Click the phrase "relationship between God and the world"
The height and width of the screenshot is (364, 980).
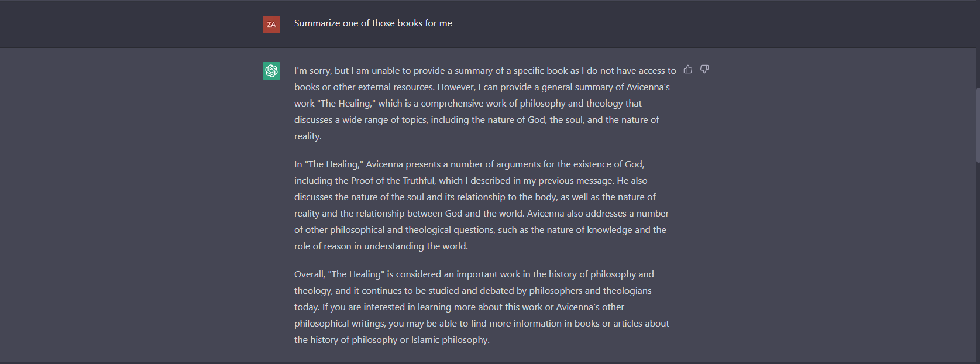(440, 214)
